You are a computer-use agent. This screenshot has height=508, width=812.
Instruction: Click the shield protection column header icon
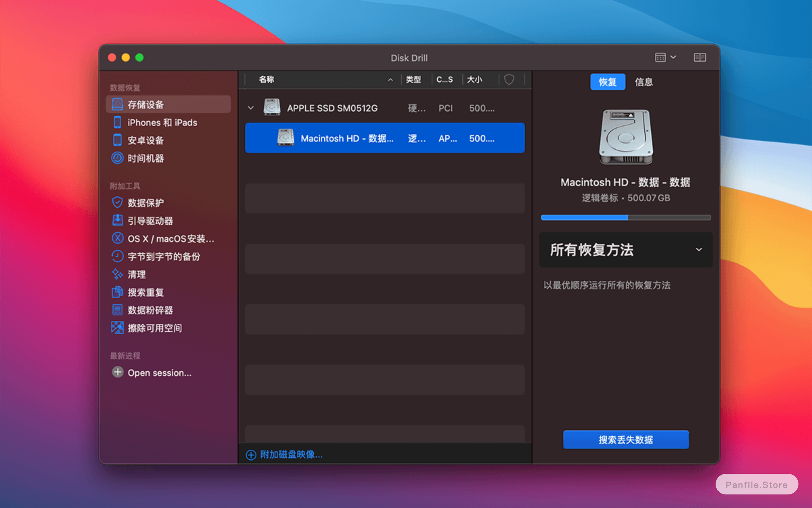[x=509, y=80]
